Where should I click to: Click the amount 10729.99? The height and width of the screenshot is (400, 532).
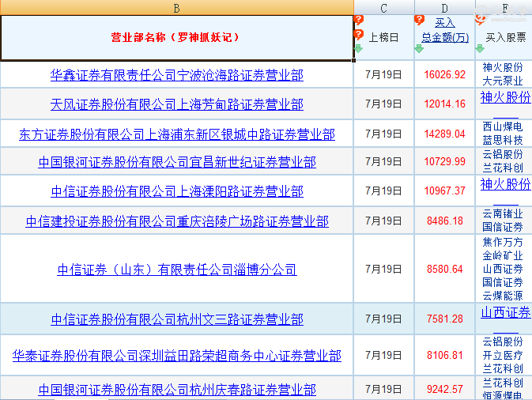point(445,161)
